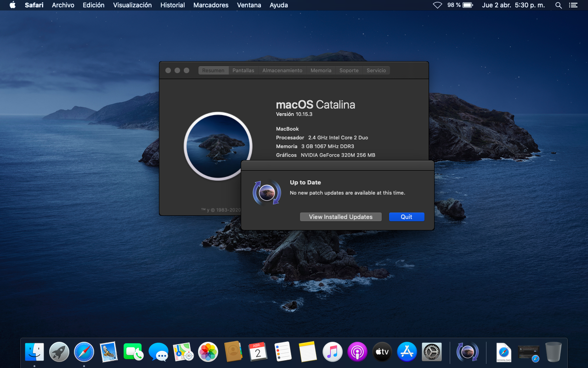Open Mail stamp icon in the Dock
Screen dimensions: 588x368
point(109,352)
